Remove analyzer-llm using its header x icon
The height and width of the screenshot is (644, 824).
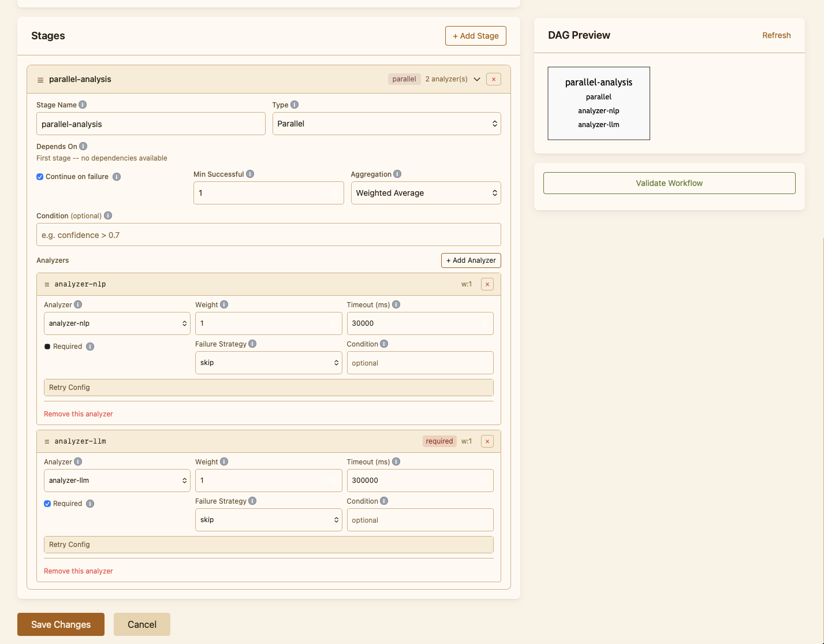coord(487,441)
